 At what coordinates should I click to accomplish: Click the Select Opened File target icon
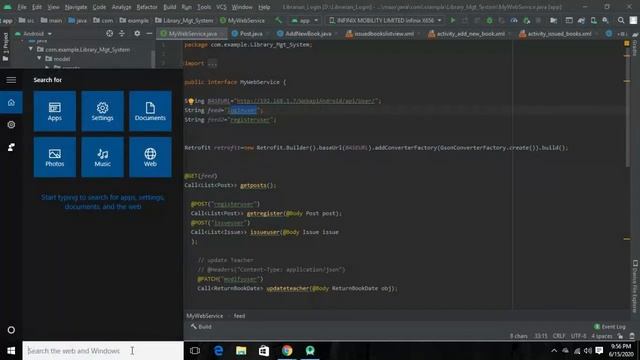coord(109,33)
